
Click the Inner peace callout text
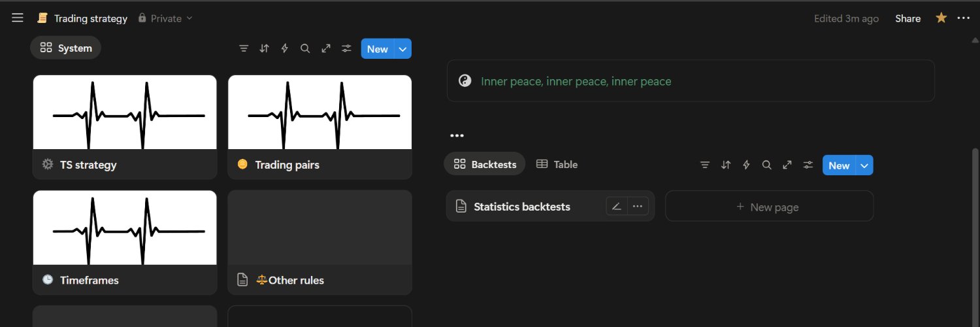pos(576,82)
